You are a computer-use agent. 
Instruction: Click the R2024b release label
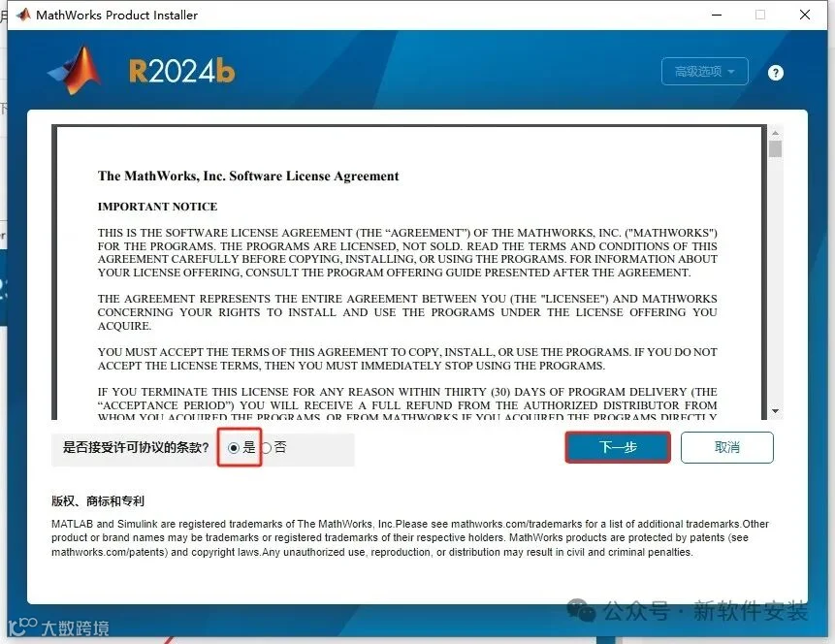click(x=182, y=71)
